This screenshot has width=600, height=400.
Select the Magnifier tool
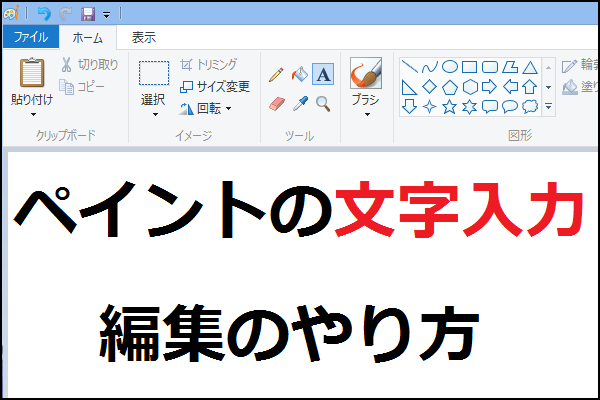click(323, 103)
